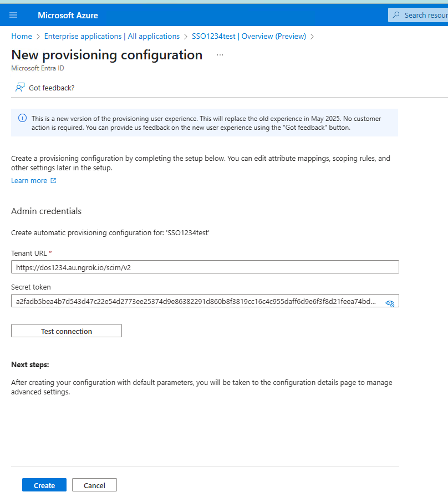Open the Azure portal hamburger menu
This screenshot has height=502, width=448.
tap(13, 15)
